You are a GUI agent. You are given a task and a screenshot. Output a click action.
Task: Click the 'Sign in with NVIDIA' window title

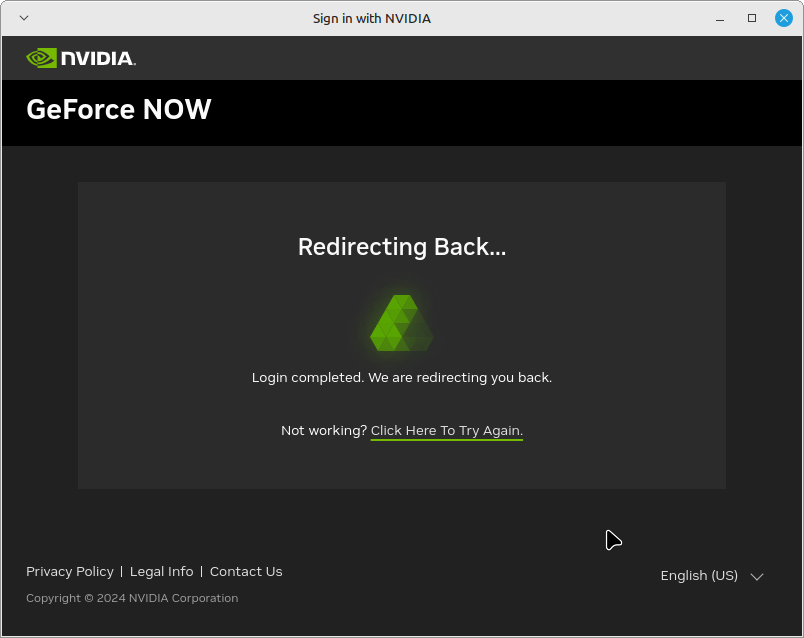click(x=372, y=18)
